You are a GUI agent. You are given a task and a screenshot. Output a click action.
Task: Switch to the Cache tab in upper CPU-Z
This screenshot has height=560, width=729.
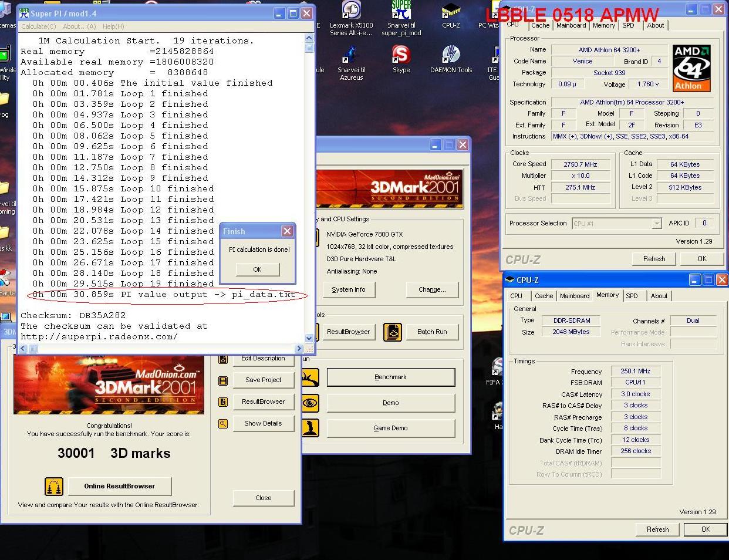[540, 25]
